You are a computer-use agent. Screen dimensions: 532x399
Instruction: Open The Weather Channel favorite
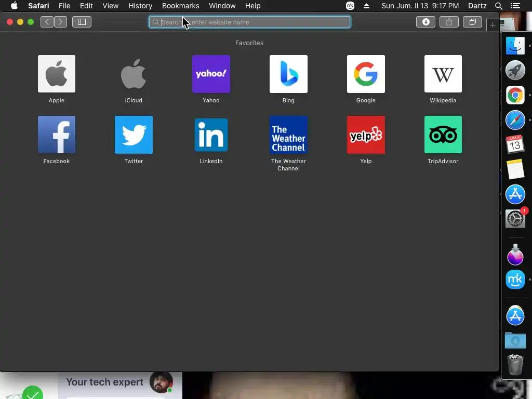point(288,135)
